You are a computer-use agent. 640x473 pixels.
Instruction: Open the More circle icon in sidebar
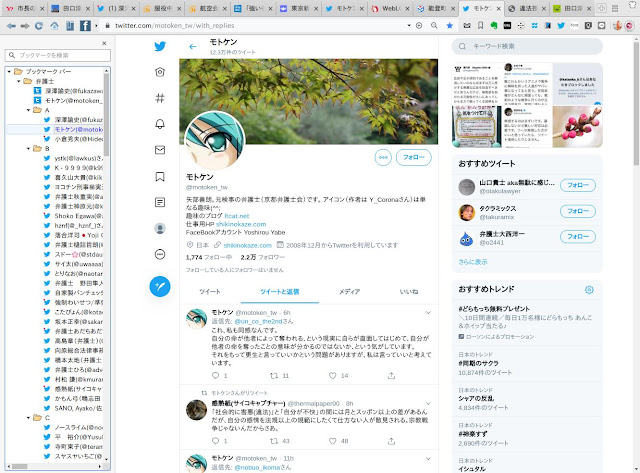[x=160, y=255]
